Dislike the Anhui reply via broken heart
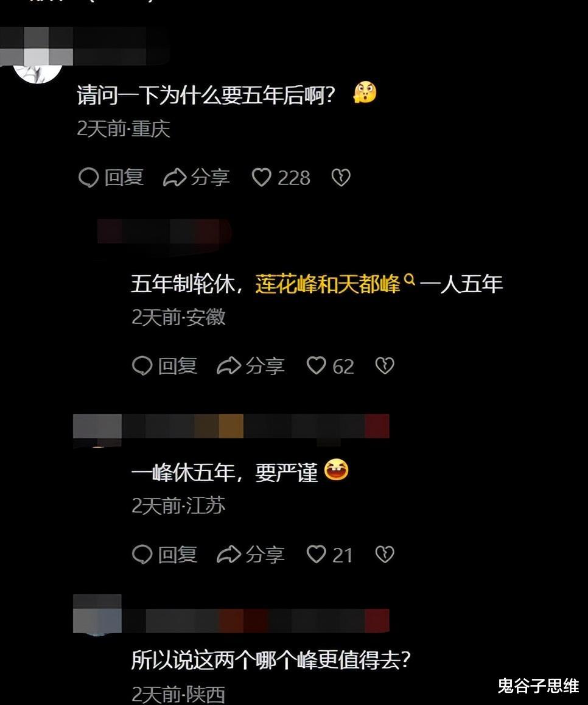Image resolution: width=588 pixels, height=705 pixels. click(x=385, y=365)
